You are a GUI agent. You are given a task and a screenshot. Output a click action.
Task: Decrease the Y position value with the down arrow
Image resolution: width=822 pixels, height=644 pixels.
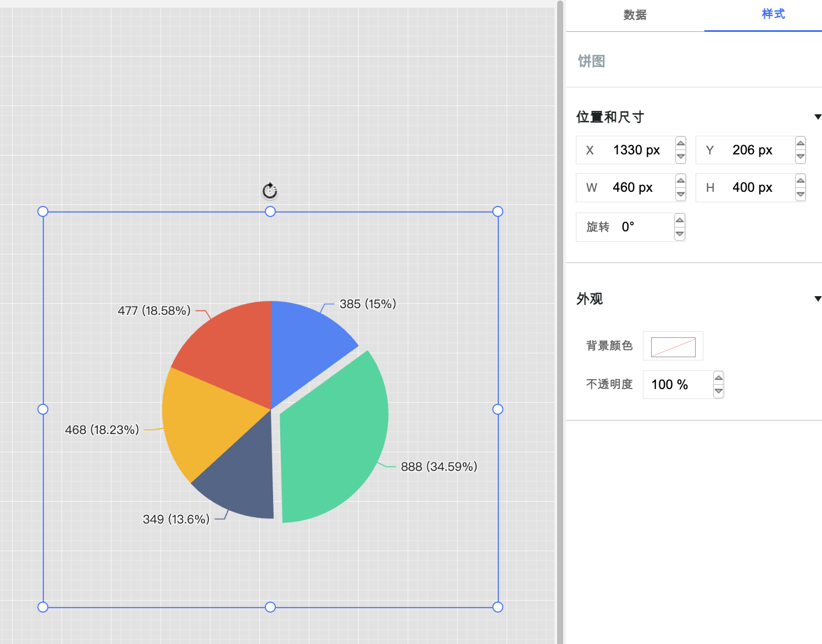pyautogui.click(x=801, y=157)
